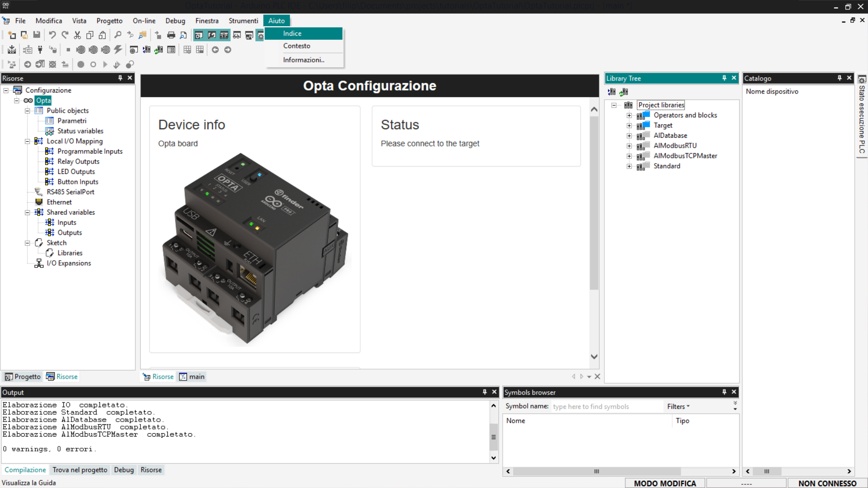Click the Refresh libraries icon in Library Tree
This screenshot has height=488, width=868.
click(624, 92)
